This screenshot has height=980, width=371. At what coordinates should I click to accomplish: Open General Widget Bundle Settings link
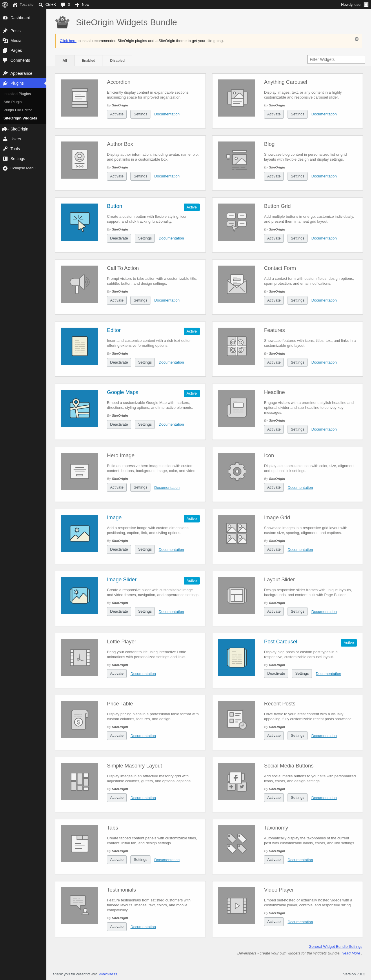(x=335, y=946)
